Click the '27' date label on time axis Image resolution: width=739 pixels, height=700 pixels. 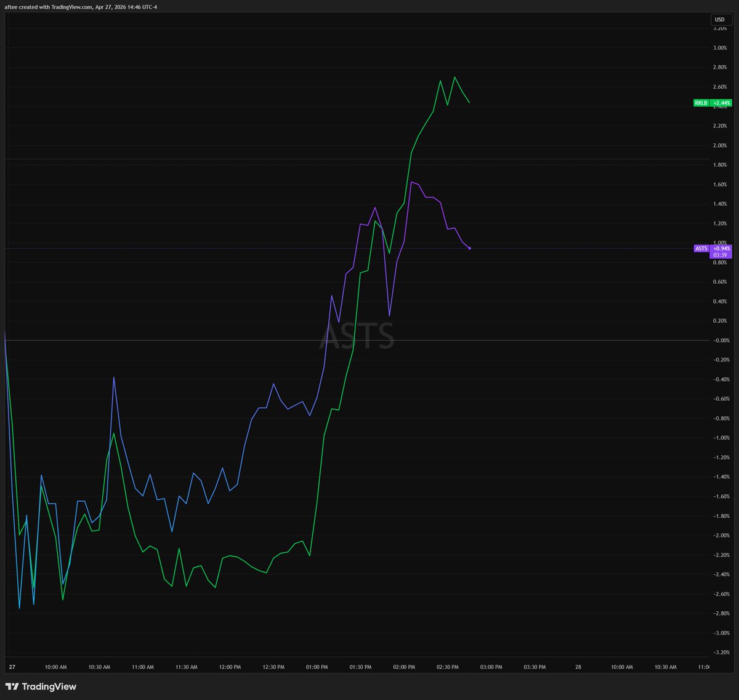pos(12,667)
